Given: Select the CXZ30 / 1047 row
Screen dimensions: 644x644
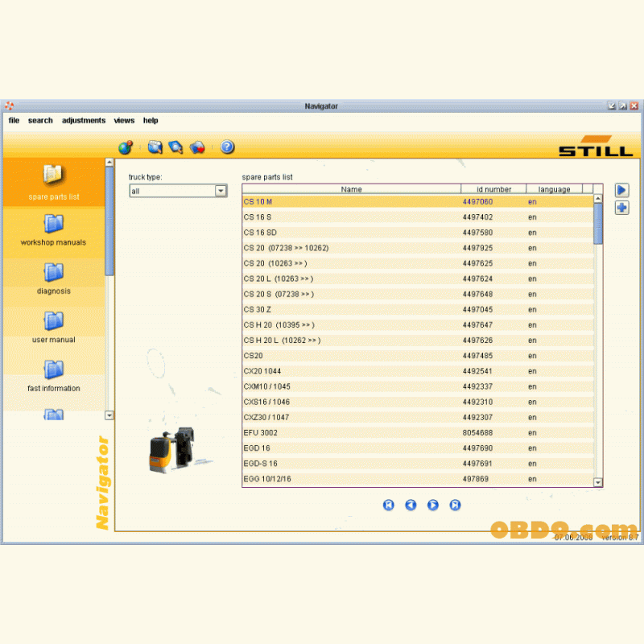Looking at the screenshot, I should coord(418,417).
